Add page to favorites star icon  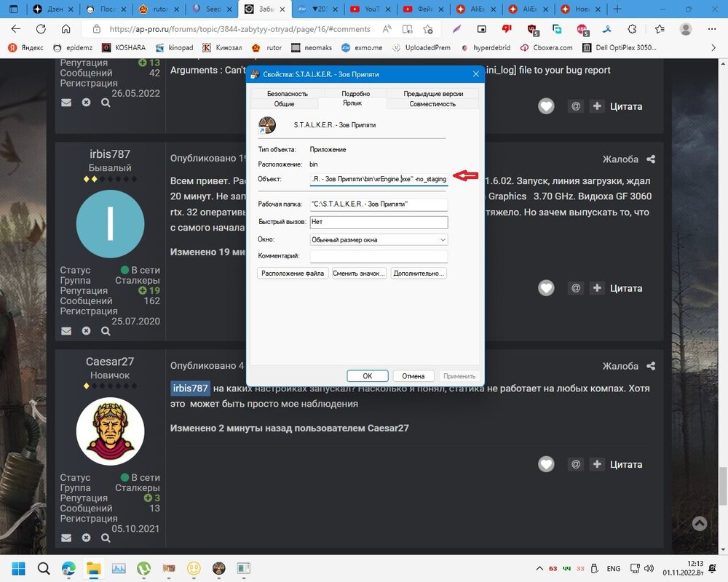point(428,29)
